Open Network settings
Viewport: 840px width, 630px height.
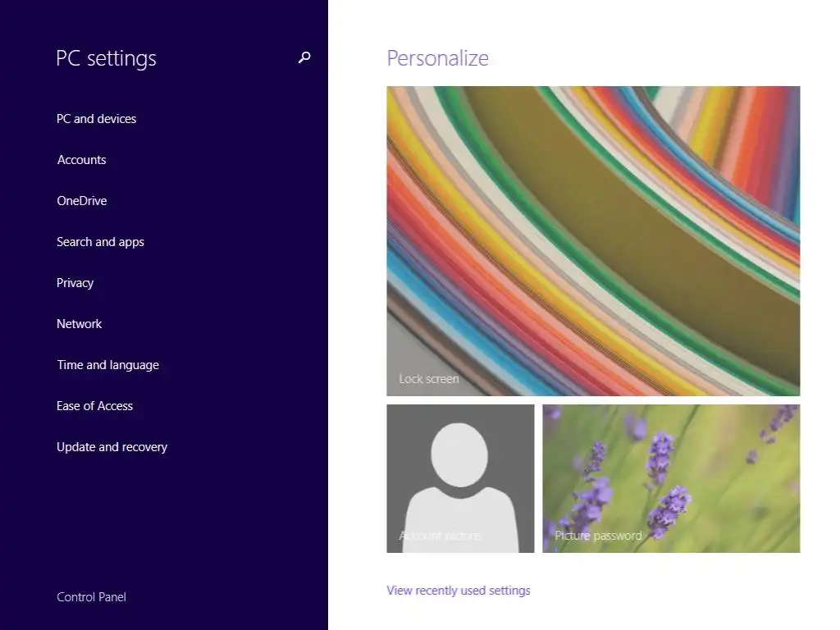[80, 324]
